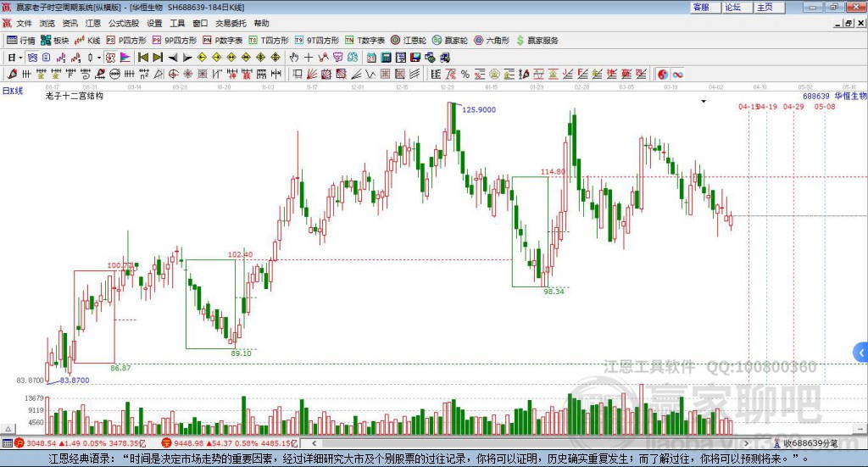Jump to the first bar icon
Viewport: 868px width, 467px height.
pos(142,57)
